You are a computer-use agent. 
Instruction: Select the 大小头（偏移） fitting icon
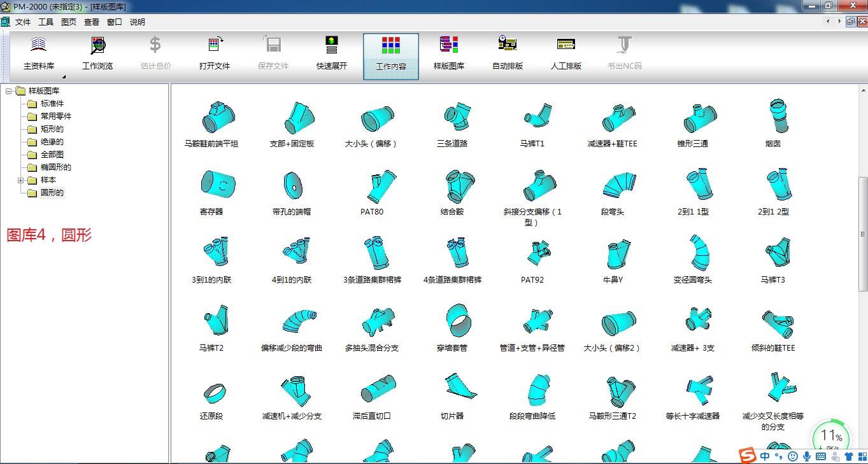pos(378,118)
